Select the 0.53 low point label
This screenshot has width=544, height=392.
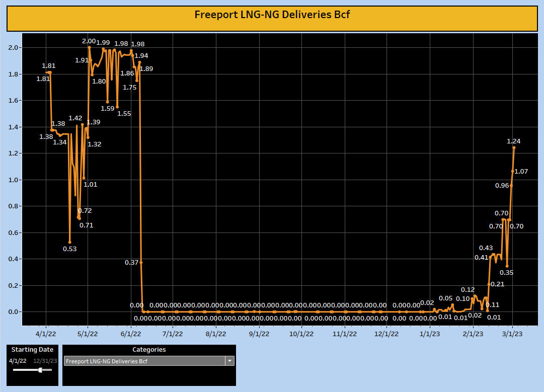[70, 249]
